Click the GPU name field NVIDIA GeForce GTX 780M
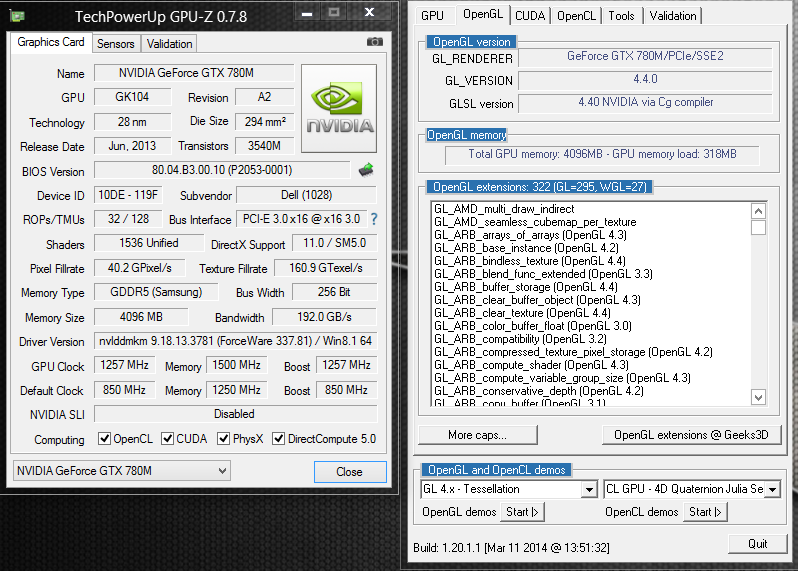The height and width of the screenshot is (571, 798). click(194, 73)
